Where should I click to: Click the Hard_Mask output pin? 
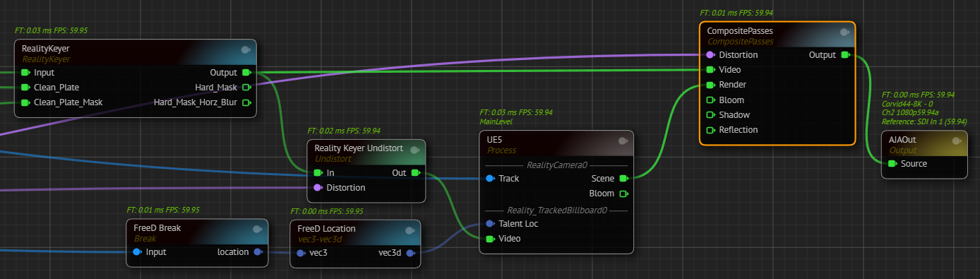pyautogui.click(x=246, y=88)
